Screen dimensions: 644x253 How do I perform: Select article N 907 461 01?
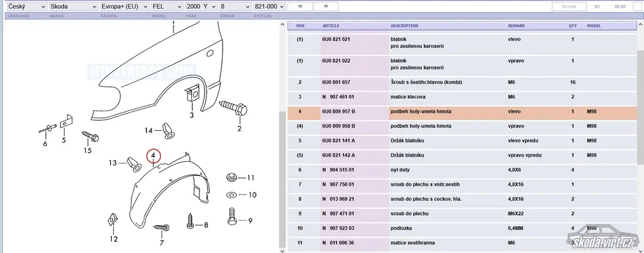click(x=338, y=97)
